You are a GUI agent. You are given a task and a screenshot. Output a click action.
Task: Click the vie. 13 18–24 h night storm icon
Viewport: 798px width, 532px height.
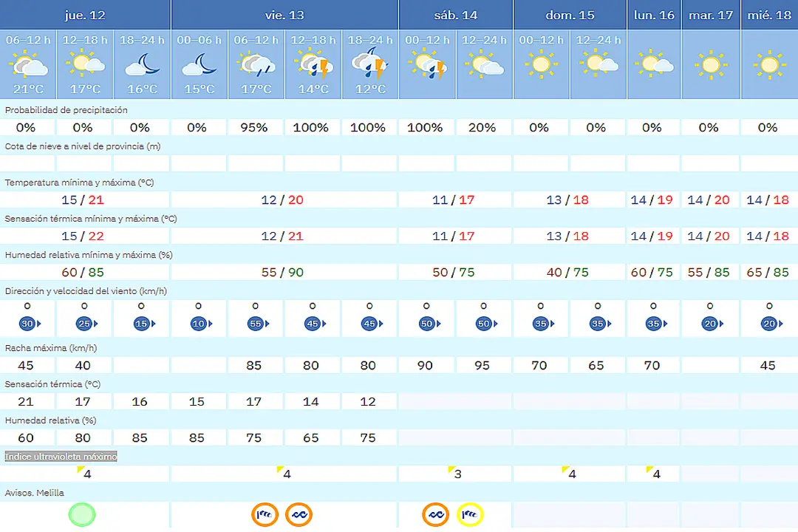point(370,63)
